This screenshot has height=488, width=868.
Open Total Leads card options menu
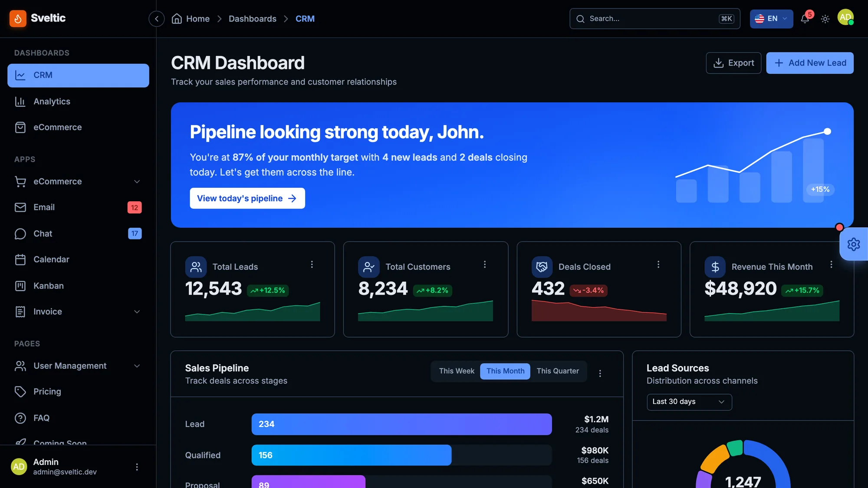coord(312,264)
